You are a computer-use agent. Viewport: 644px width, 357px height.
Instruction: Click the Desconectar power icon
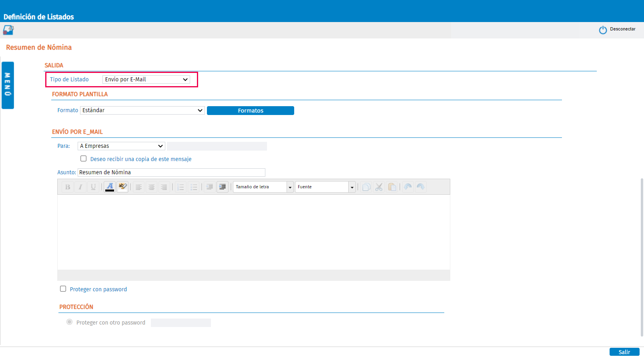coord(603,30)
